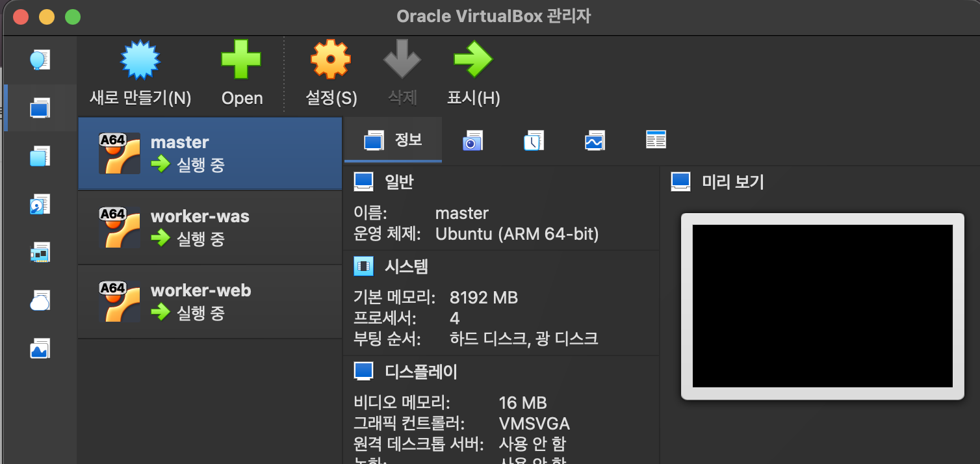Open 설정(S) settings with gear icon
980x464 pixels.
click(331, 73)
